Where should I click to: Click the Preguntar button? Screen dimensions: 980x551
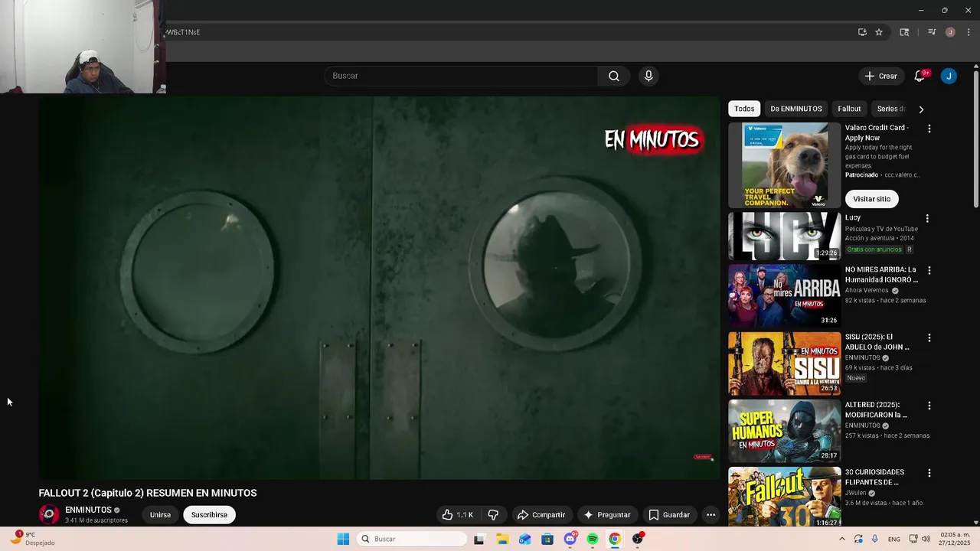pyautogui.click(x=607, y=515)
